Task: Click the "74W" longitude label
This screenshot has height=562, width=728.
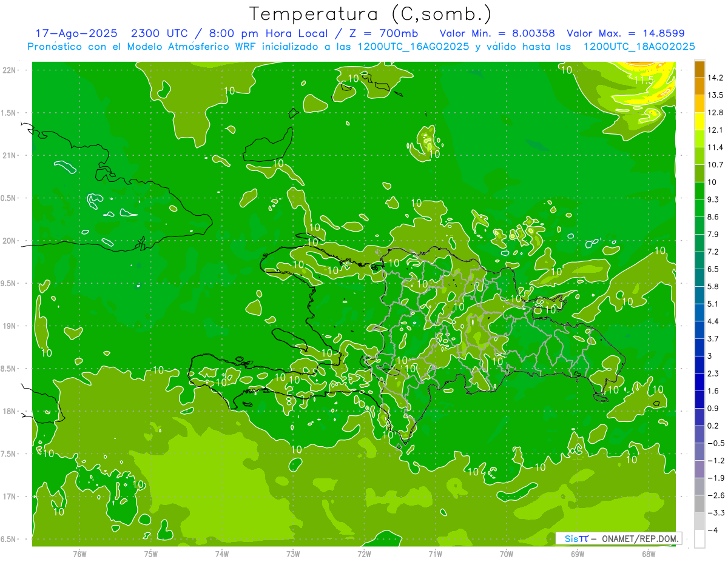Action: coord(222,554)
